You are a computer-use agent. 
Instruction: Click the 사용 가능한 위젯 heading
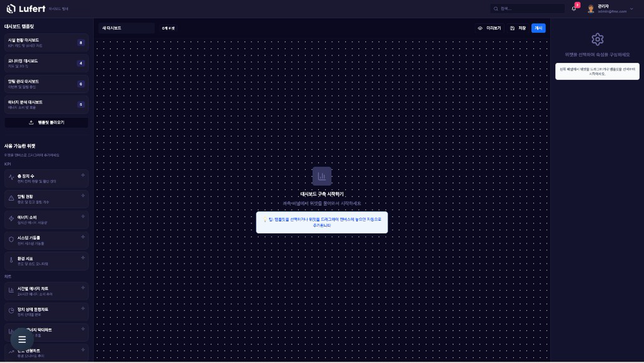point(20,146)
